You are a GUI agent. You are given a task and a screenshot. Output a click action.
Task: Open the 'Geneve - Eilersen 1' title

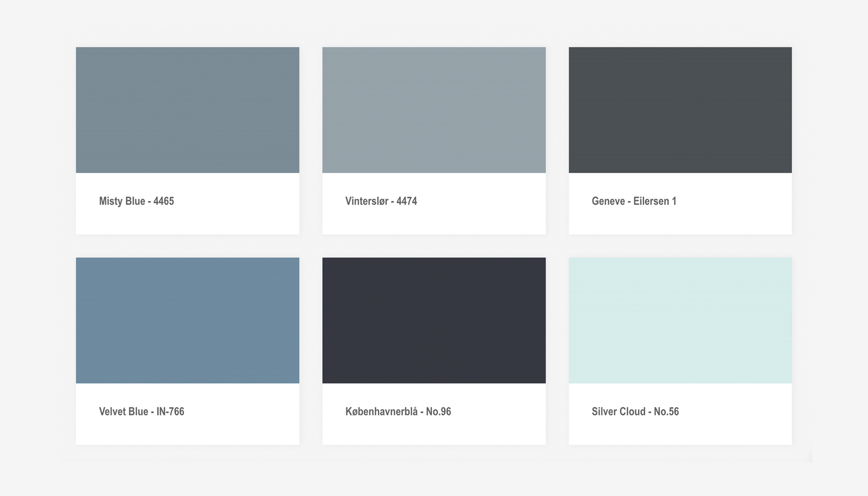[634, 201]
